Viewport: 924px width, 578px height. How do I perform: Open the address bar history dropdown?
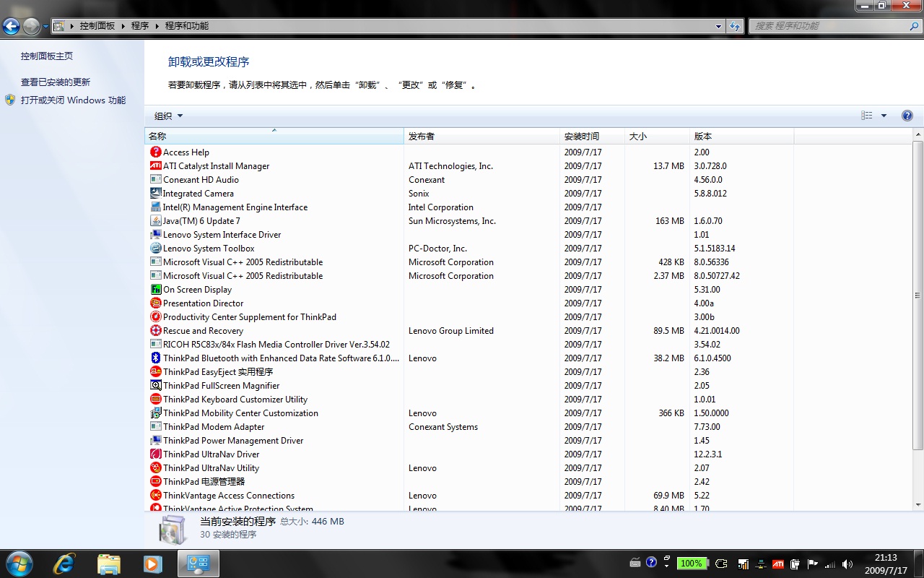[x=718, y=26]
